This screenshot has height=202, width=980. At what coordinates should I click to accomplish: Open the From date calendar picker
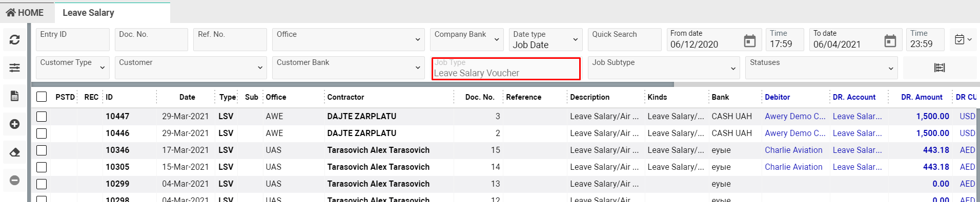750,40
